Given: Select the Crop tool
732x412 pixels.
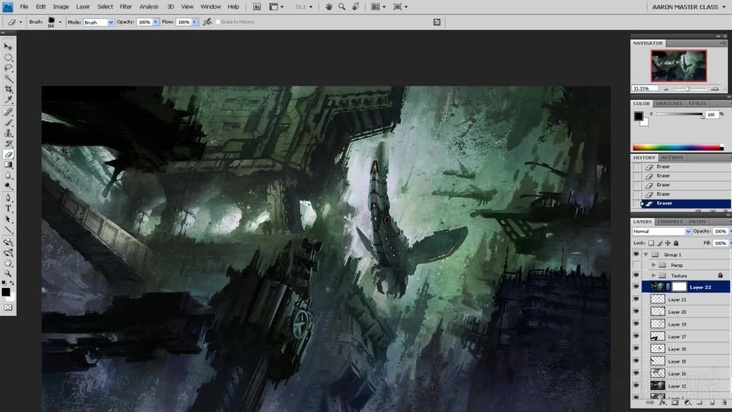Looking at the screenshot, I should (8, 89).
